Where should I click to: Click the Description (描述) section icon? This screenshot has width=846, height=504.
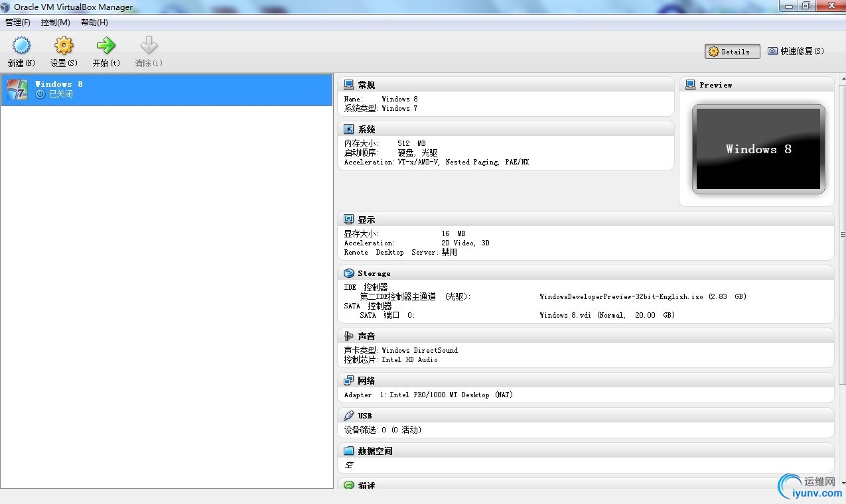click(x=348, y=485)
